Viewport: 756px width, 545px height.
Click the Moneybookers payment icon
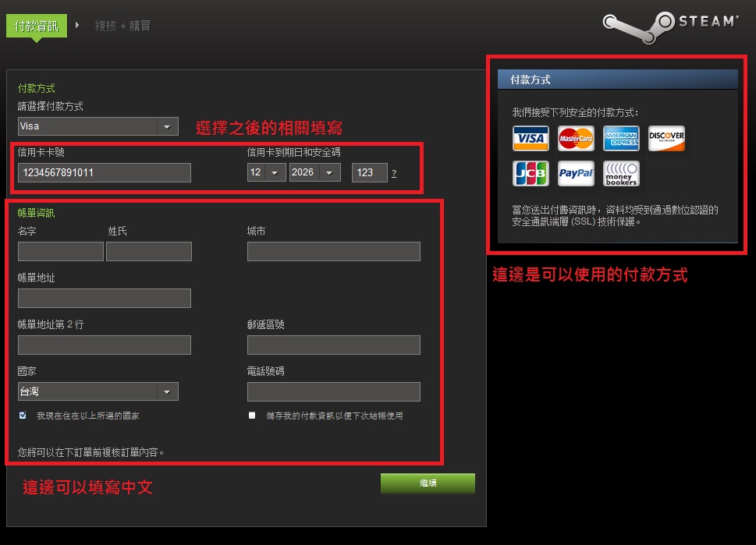[x=621, y=173]
